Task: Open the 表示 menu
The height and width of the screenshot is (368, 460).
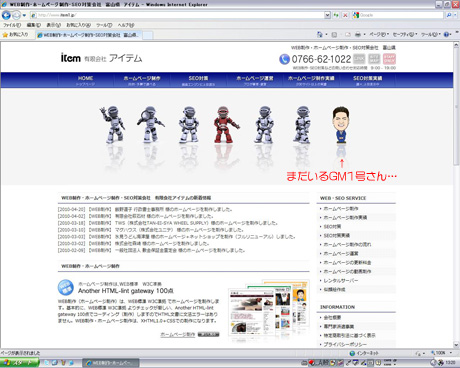Action: click(53, 25)
